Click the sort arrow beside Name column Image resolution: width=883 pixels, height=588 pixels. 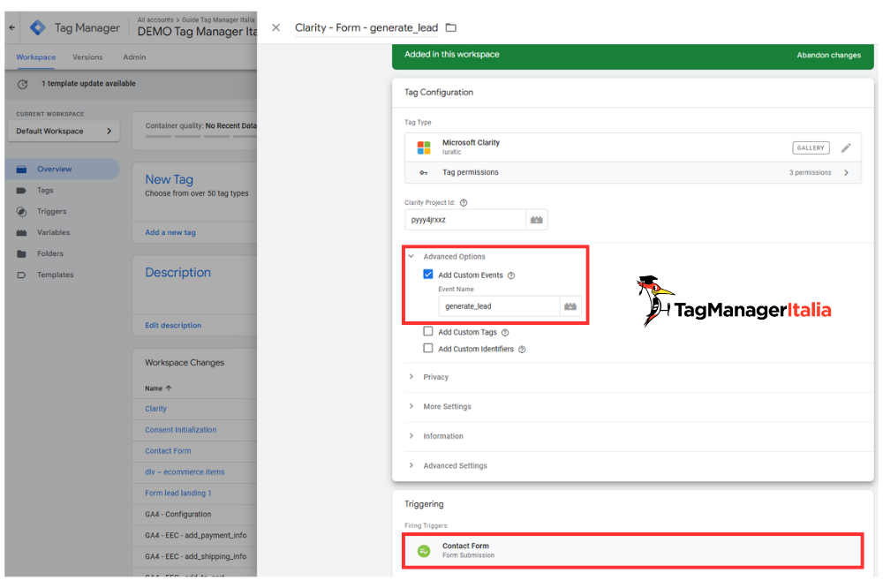169,388
